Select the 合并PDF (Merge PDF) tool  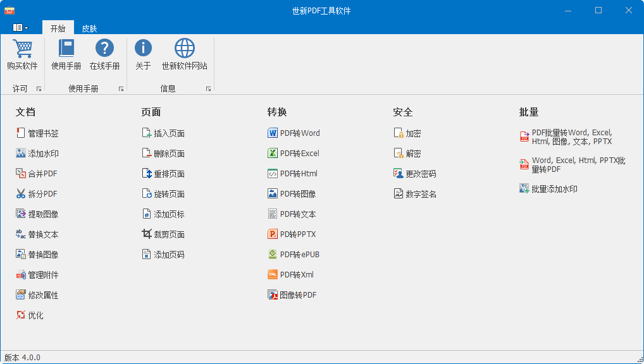[x=41, y=173]
